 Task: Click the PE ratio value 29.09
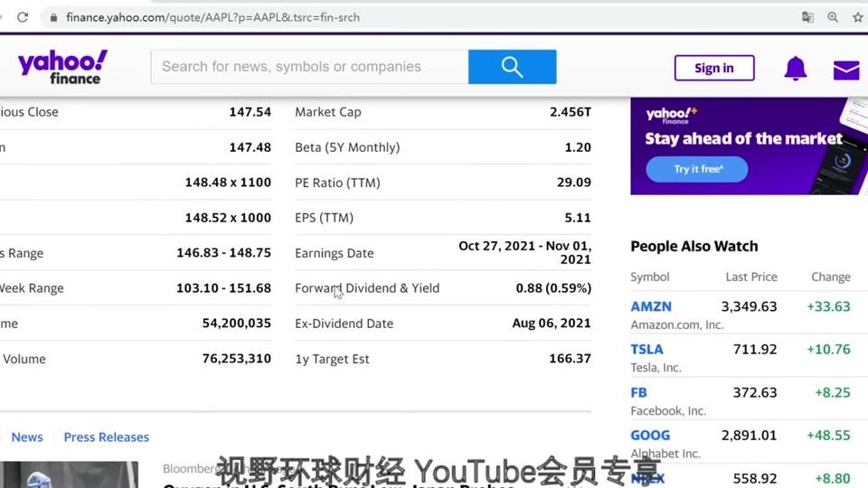coord(574,183)
